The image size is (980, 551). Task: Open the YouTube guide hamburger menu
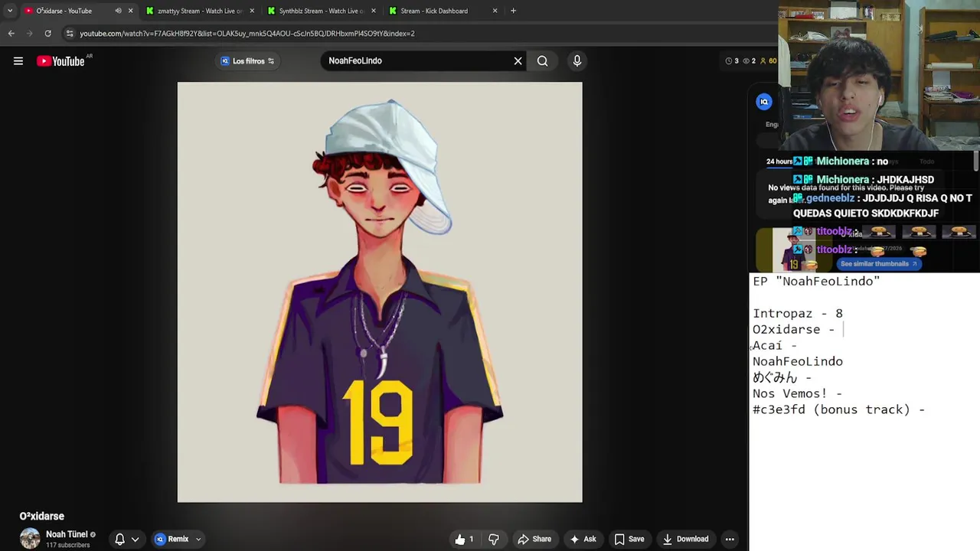tap(18, 61)
